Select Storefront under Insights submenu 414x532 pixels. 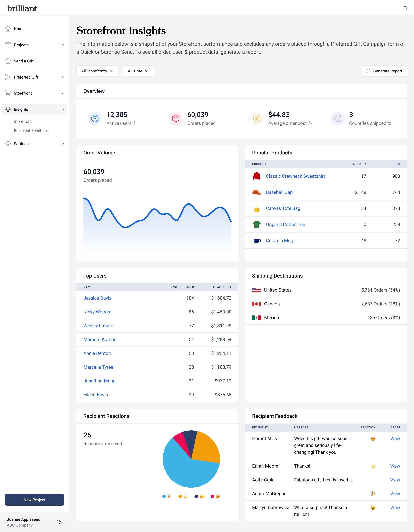point(23,121)
